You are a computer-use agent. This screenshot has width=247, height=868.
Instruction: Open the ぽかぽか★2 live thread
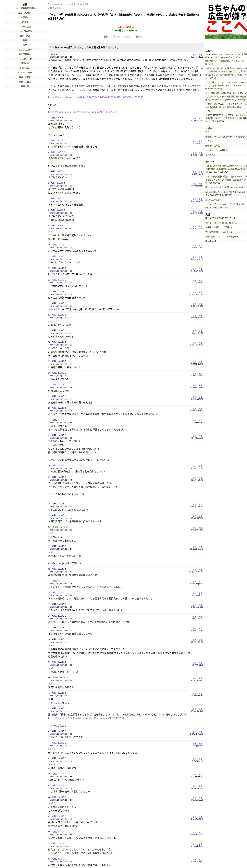tap(211, 241)
